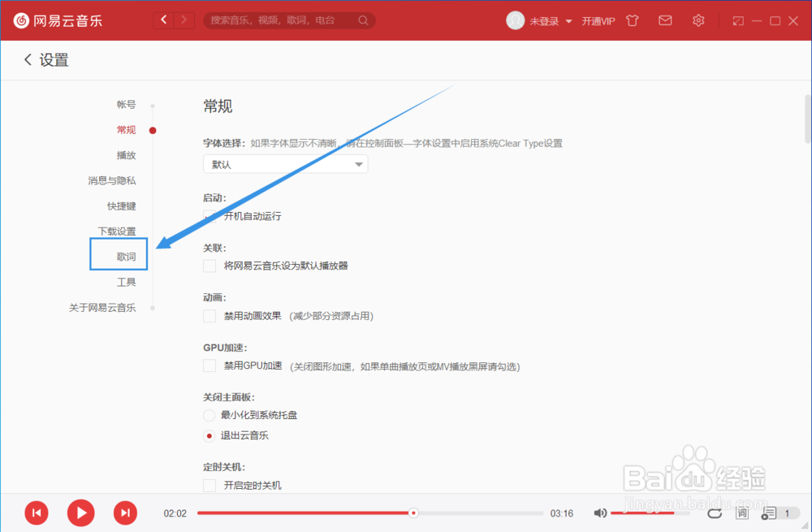Skip to the next track
Viewport: 812px width, 532px height.
[125, 513]
